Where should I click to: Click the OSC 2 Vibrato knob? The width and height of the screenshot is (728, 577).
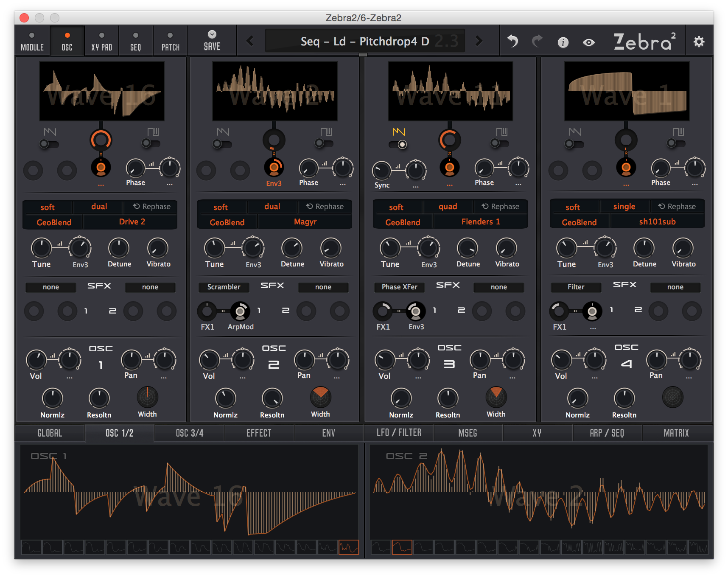pyautogui.click(x=331, y=248)
